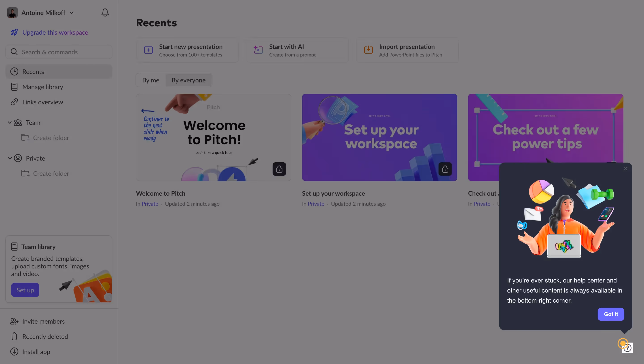Click Set up in the Team library panel
Screen dimensions: 644x364
(x=25, y=290)
